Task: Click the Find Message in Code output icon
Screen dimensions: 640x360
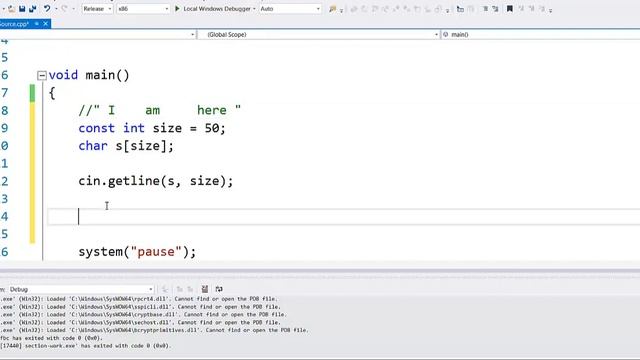Action: [165, 289]
